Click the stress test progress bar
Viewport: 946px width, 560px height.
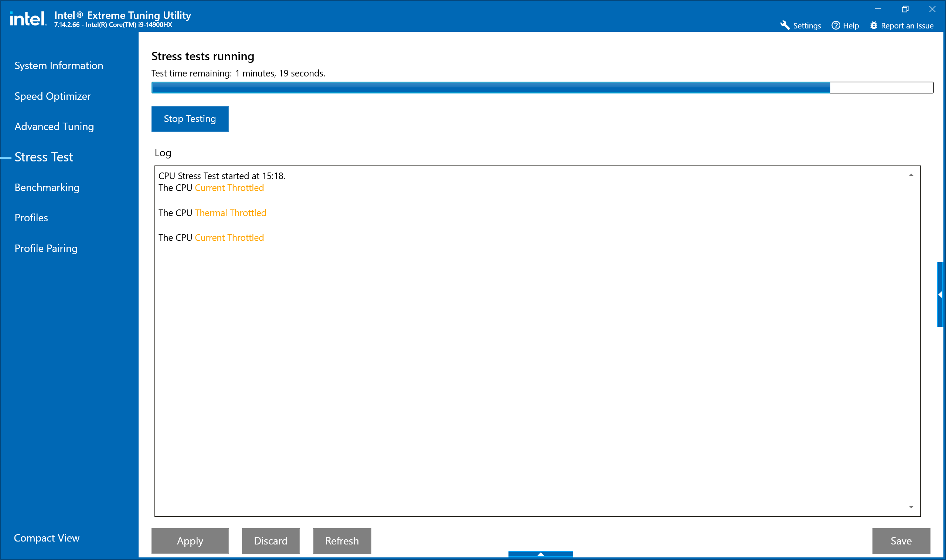pos(542,88)
